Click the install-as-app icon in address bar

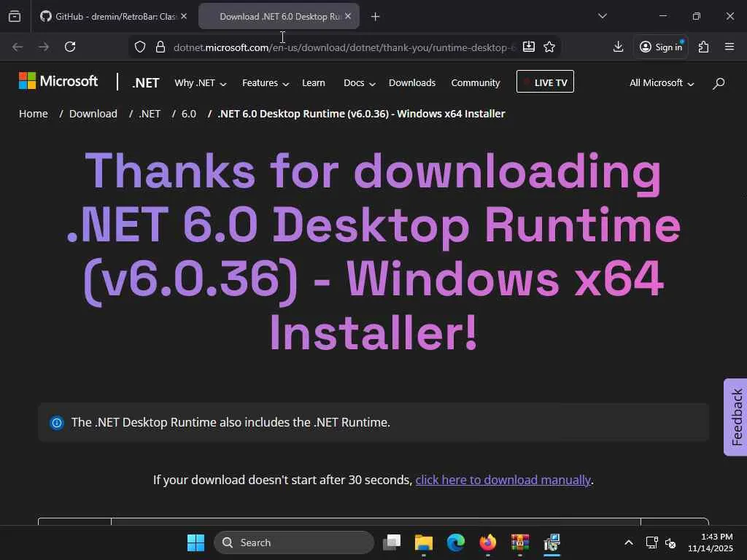point(528,47)
